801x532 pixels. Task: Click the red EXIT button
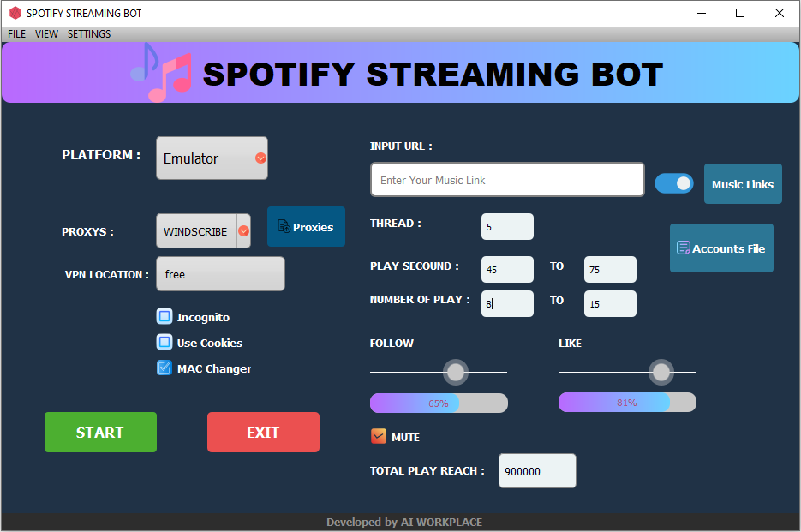tap(263, 433)
